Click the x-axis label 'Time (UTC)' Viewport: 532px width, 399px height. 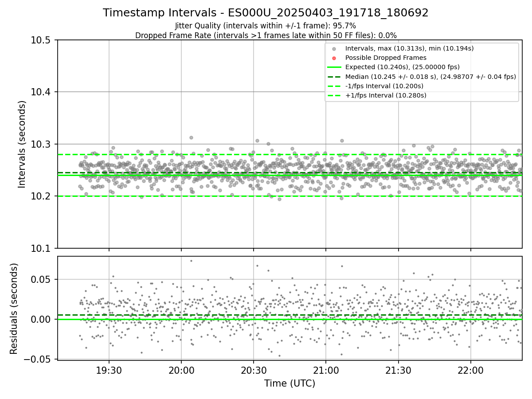(289, 383)
